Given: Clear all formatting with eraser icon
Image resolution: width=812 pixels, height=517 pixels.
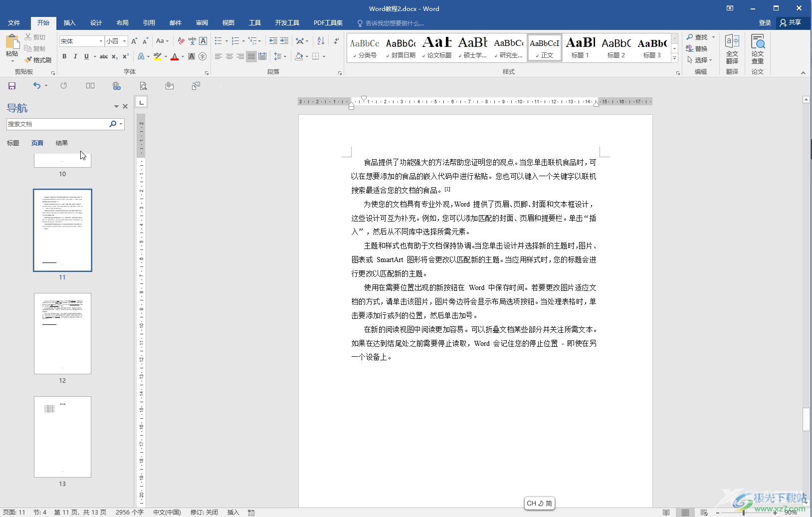Looking at the screenshot, I should [x=181, y=41].
